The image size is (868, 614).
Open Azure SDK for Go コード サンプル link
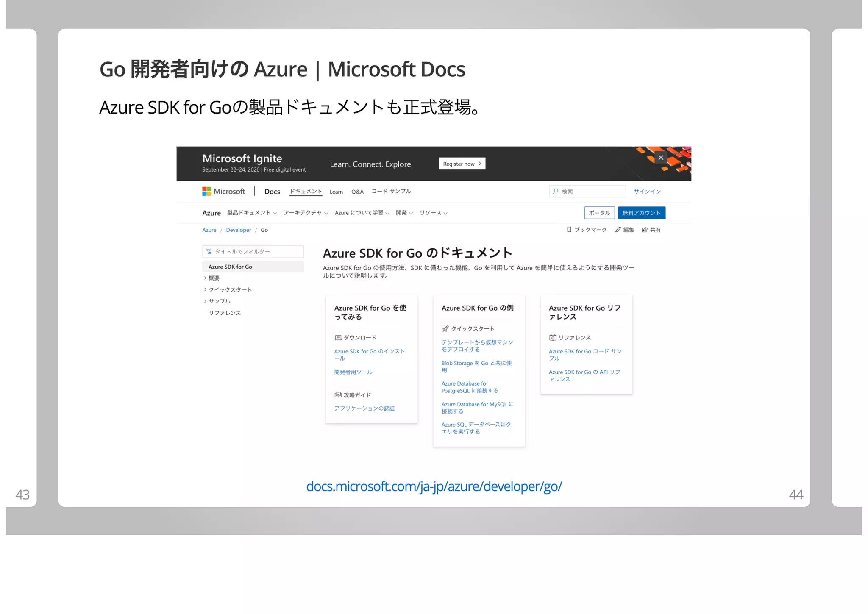pos(585,355)
